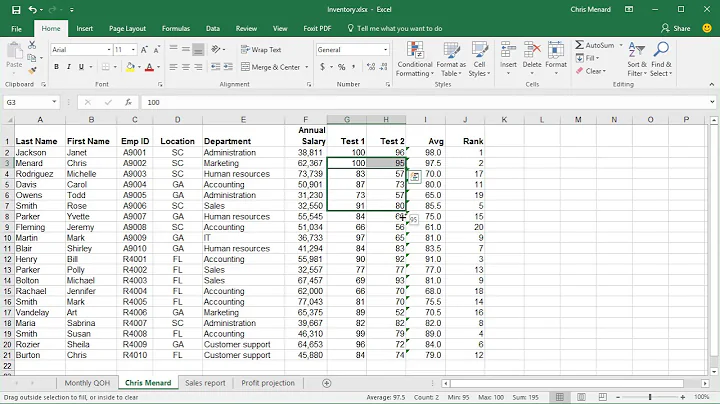Click the Fill button in Editing group
The width and height of the screenshot is (720, 404).
click(587, 58)
